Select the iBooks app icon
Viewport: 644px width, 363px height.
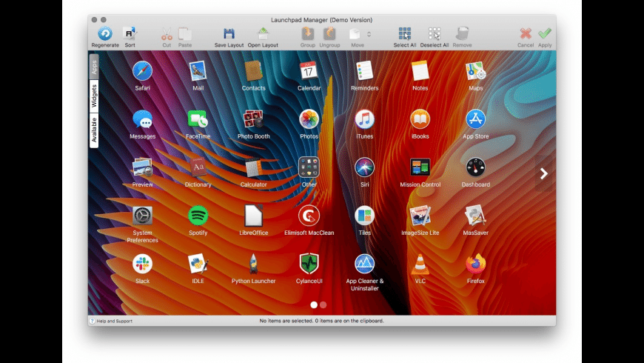[420, 119]
